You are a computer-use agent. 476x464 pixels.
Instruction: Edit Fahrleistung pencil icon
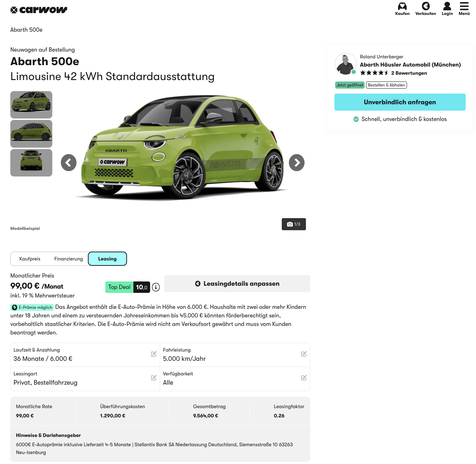click(x=304, y=354)
